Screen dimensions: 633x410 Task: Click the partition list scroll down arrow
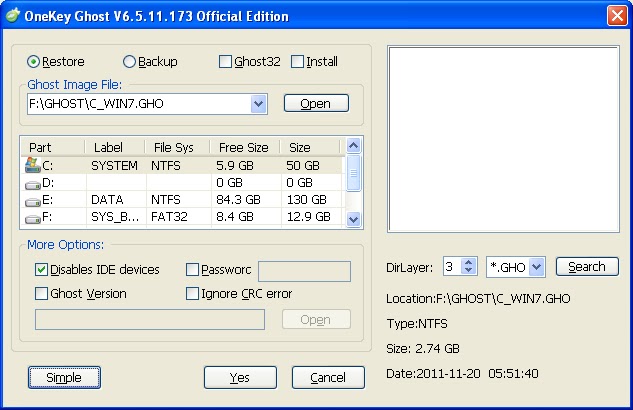[x=354, y=220]
